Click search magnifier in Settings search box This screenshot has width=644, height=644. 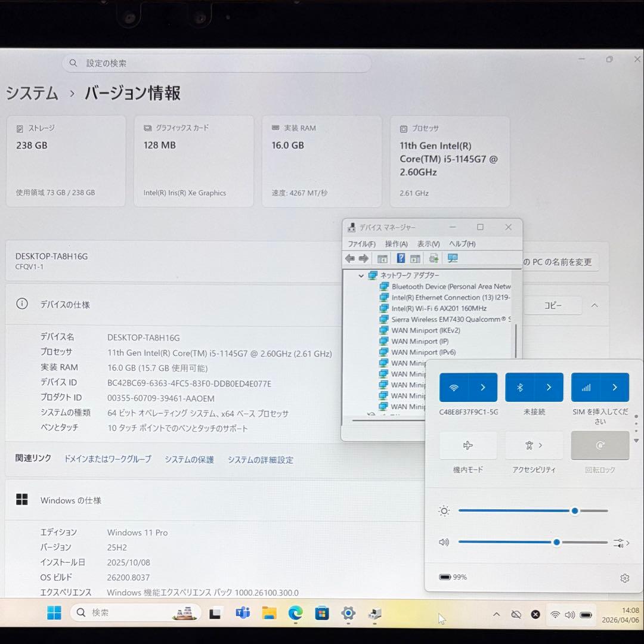pos(73,63)
